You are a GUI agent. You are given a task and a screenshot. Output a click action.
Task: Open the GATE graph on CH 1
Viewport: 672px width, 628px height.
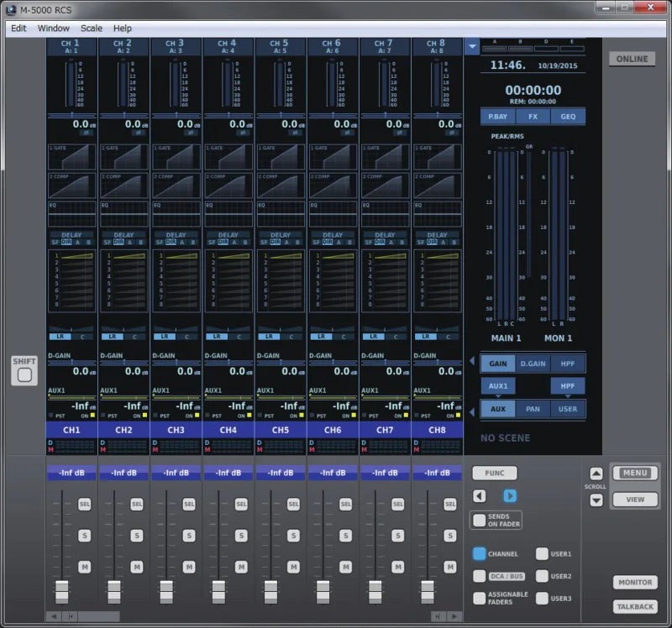click(x=71, y=157)
